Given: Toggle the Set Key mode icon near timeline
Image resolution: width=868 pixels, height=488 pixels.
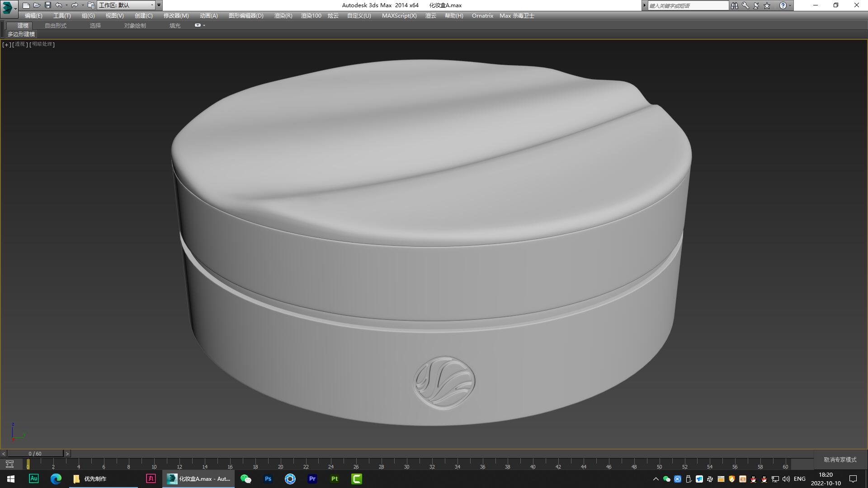Looking at the screenshot, I should [x=9, y=465].
